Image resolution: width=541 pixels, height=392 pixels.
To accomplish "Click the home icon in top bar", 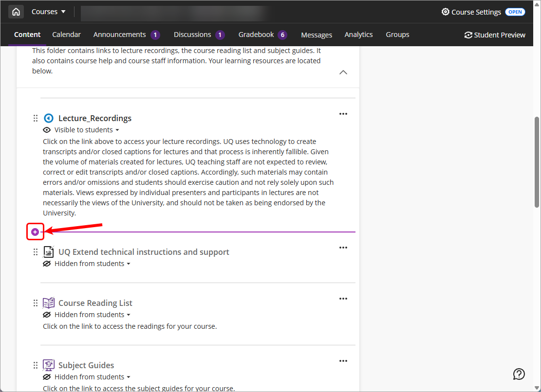I will 16,12.
